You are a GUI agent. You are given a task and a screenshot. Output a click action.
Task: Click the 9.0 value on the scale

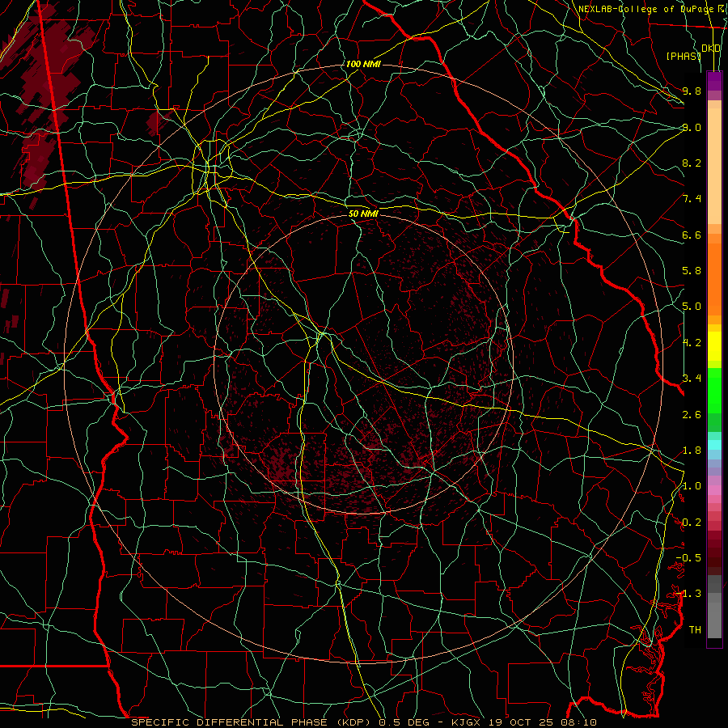tap(692, 127)
